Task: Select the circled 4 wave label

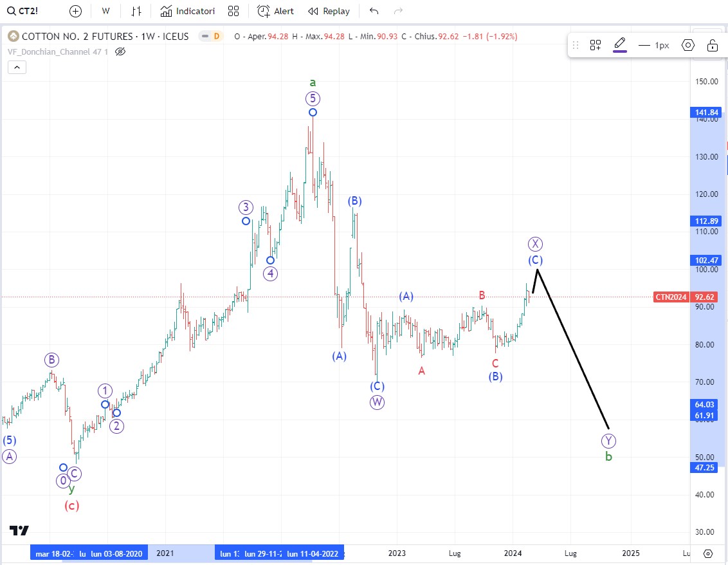Action: 270,273
